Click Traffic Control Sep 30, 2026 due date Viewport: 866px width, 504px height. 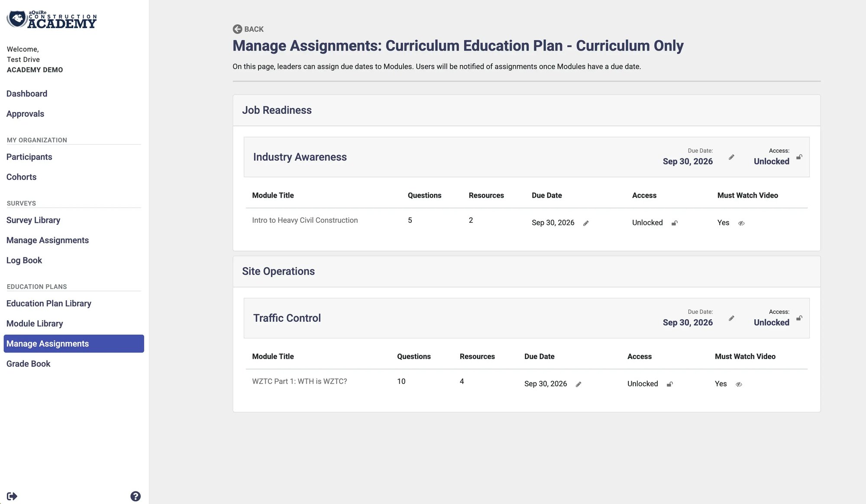[688, 323]
